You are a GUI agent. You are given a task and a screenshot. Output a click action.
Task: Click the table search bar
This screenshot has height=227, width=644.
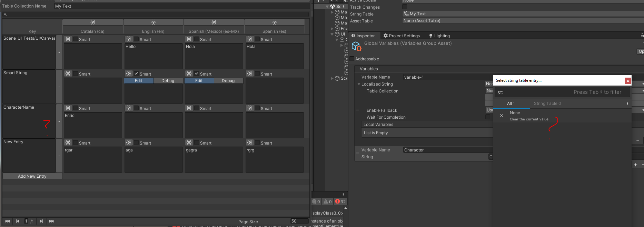[155, 14]
